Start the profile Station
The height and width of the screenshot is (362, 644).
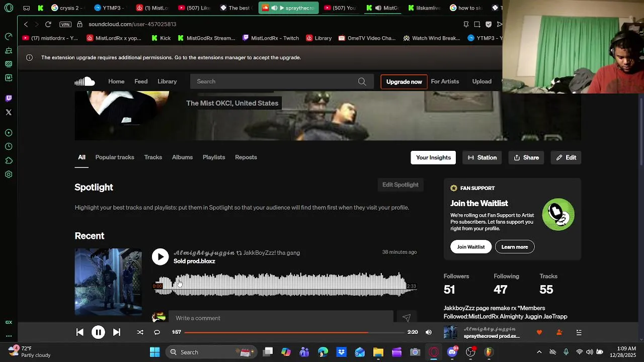pos(482,157)
